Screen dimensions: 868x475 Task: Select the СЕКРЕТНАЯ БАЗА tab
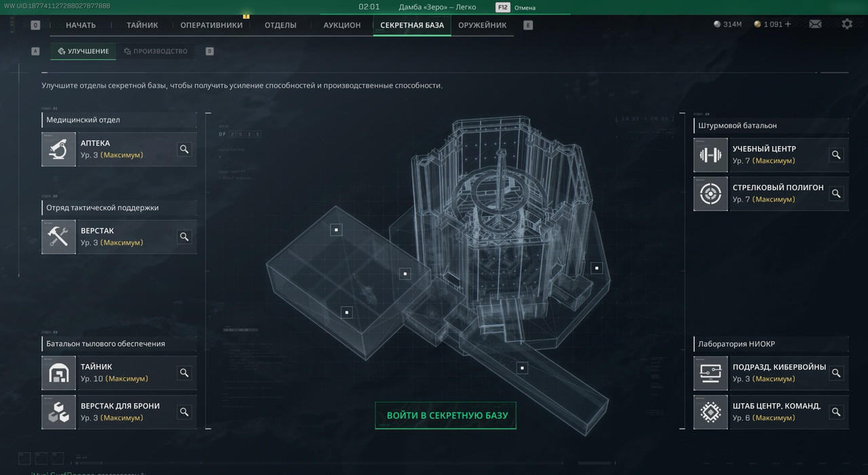tap(412, 25)
